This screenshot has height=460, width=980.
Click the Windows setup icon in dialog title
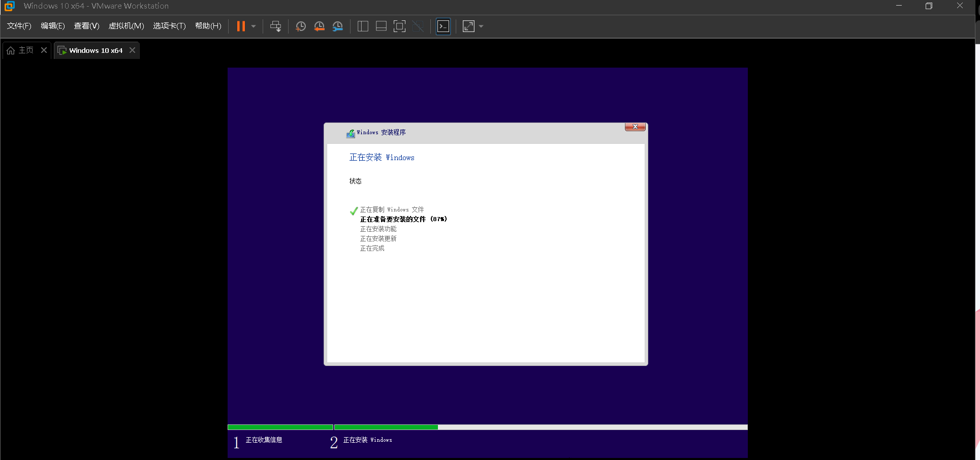(x=351, y=133)
